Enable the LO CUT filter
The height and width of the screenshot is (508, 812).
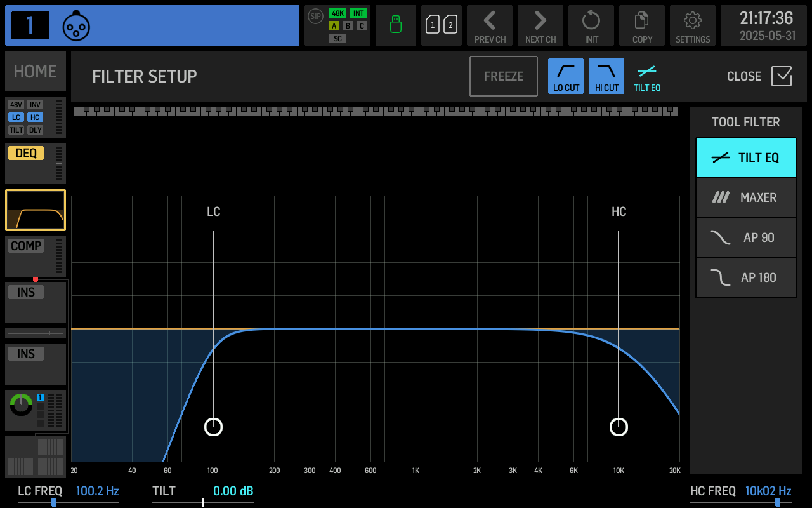(565, 76)
